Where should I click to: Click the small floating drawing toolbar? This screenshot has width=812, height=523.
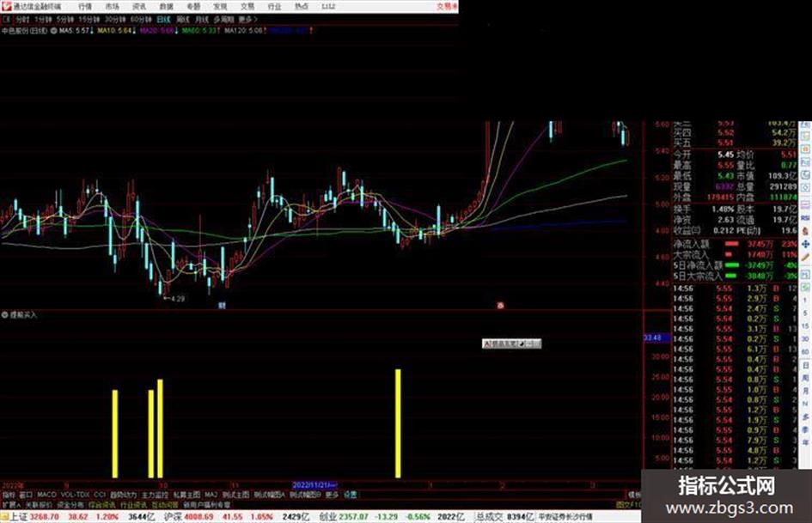click(511, 344)
